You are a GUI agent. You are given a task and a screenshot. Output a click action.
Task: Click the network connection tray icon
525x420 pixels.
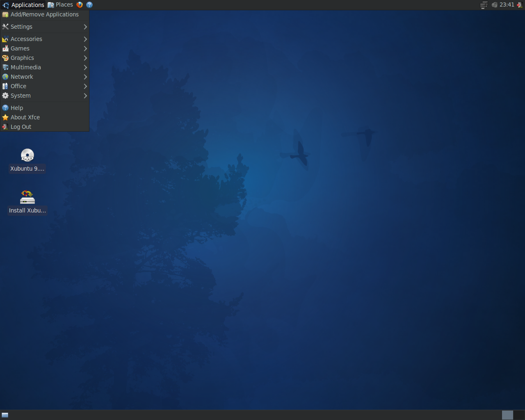point(484,5)
